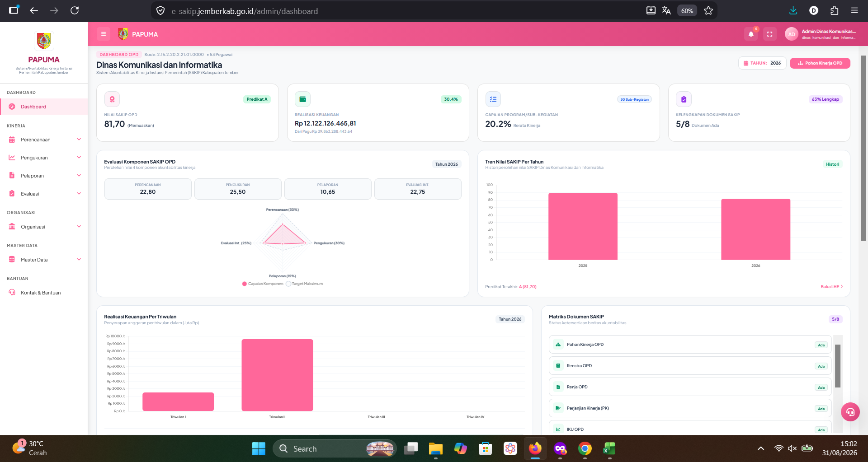
Task: Click the Kelengkapan Dokumen clipboard icon
Action: [684, 99]
